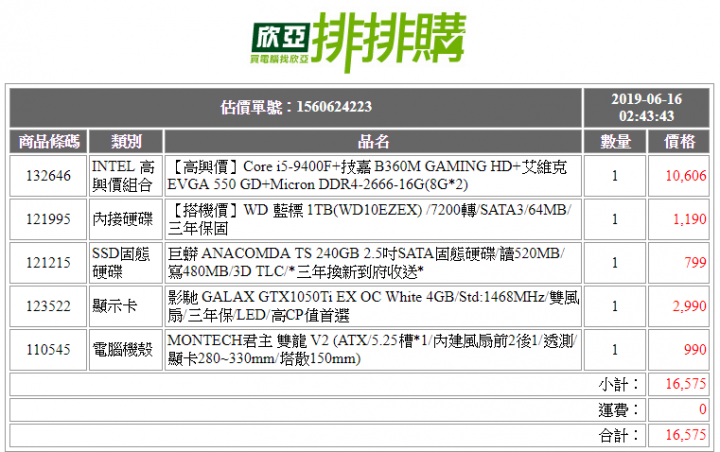Image resolution: width=720 pixels, height=452 pixels.
Task: Click the subtotal amount beside 小計
Action: tap(686, 384)
